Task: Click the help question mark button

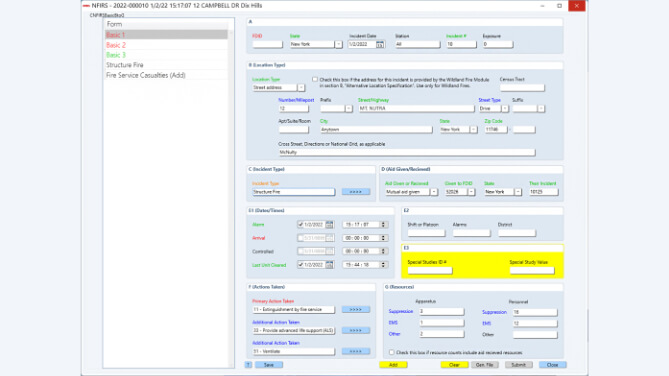Action: 248,365
